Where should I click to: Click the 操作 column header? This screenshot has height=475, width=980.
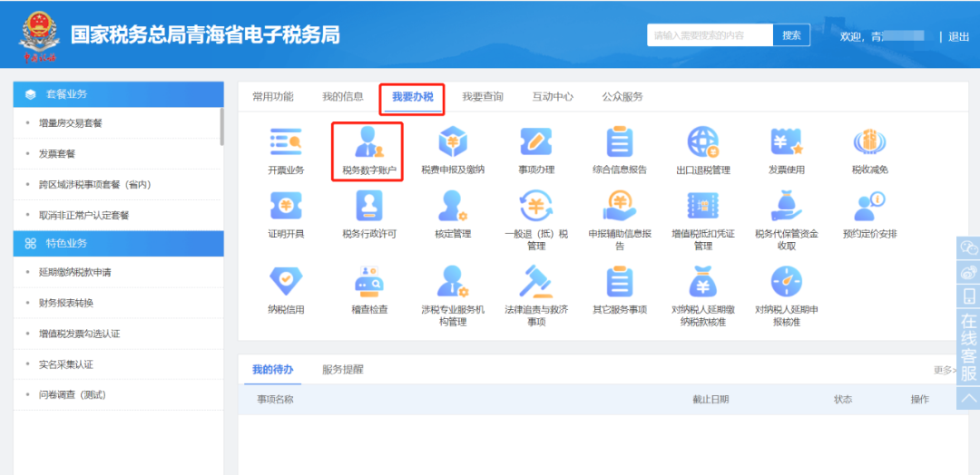(x=920, y=400)
